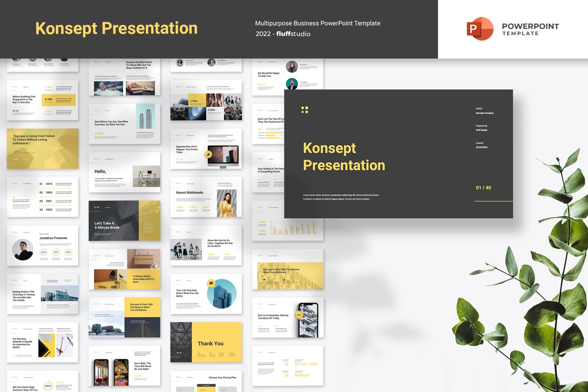
Task: Click 'Multipurpose Business PowerPoint Template' text
Action: pos(318,23)
